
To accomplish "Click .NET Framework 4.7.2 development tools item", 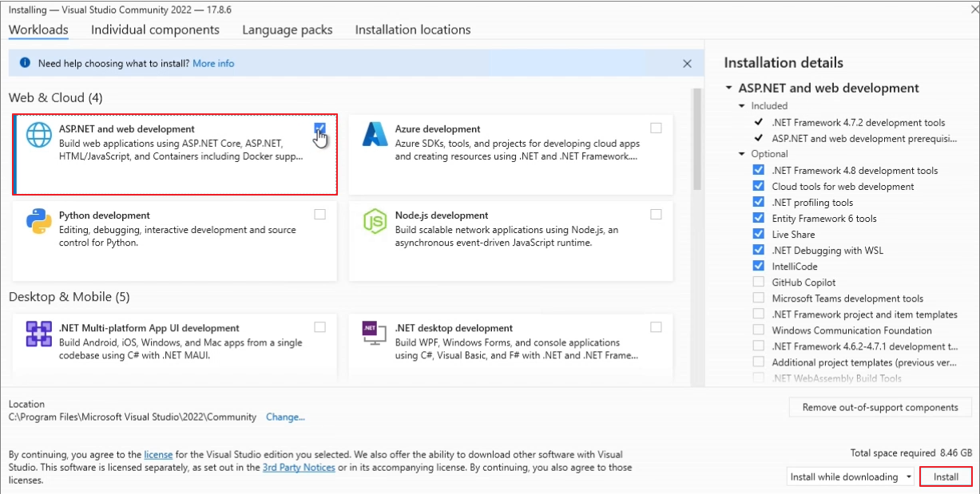I will [x=859, y=122].
